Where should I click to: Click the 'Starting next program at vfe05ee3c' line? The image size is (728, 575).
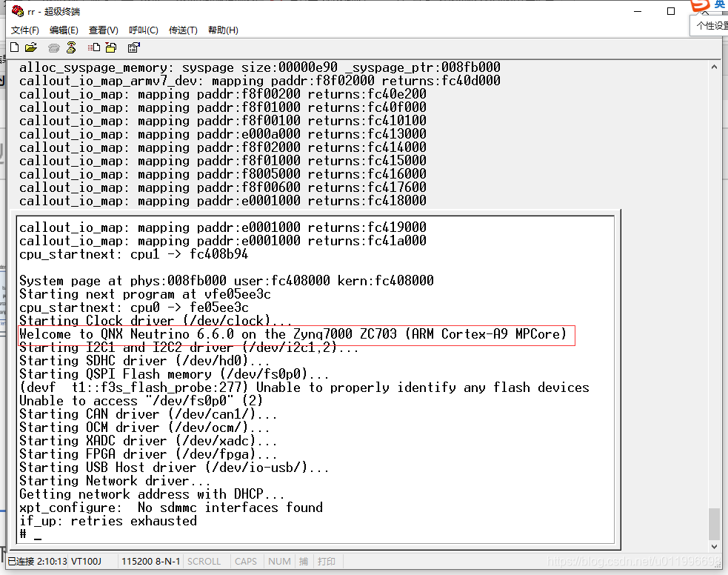[145, 294]
